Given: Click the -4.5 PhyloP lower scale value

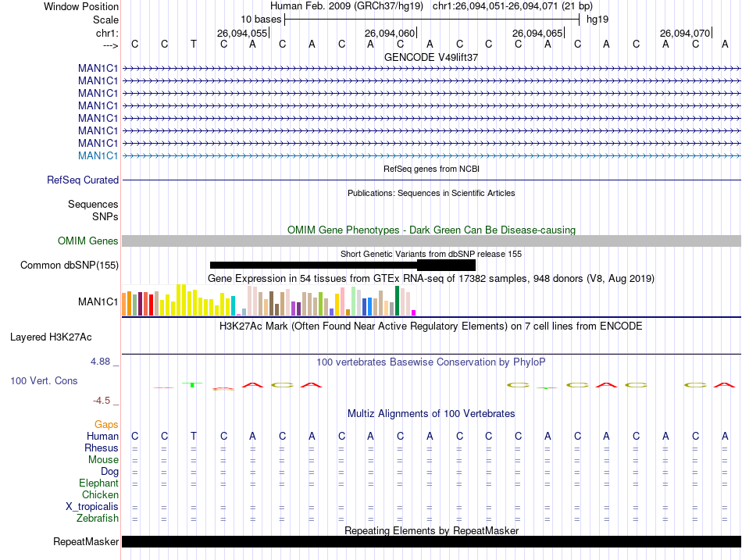Looking at the screenshot, I should 102,401.
